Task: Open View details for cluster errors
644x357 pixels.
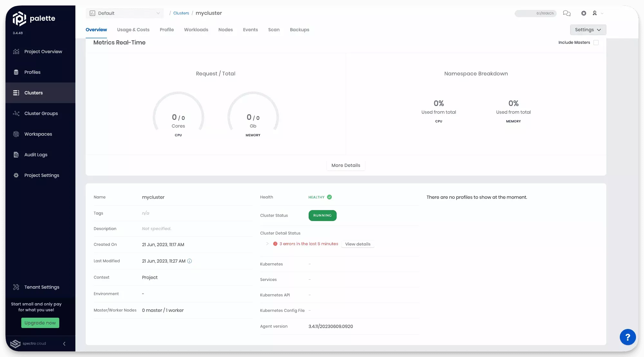Action: (x=358, y=244)
